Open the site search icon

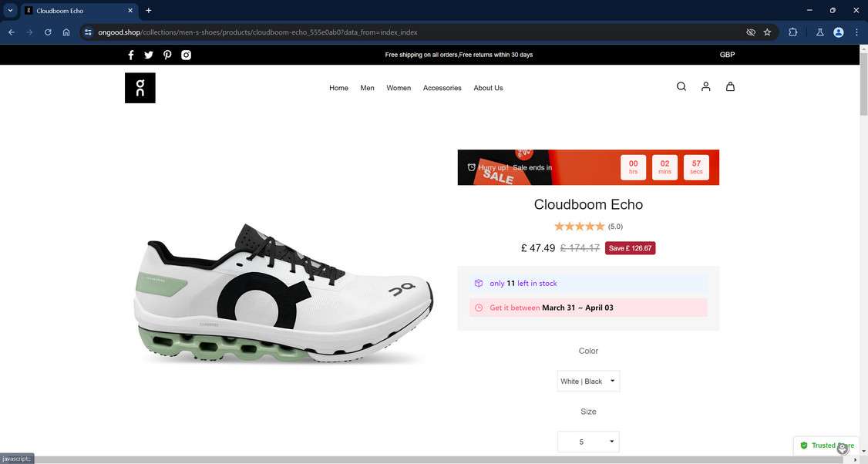[681, 86]
